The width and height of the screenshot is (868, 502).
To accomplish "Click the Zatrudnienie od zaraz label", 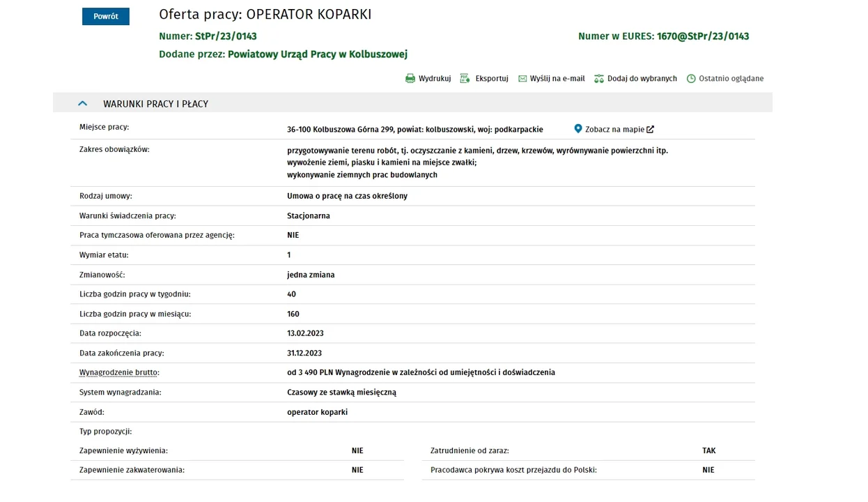I will 470,451.
